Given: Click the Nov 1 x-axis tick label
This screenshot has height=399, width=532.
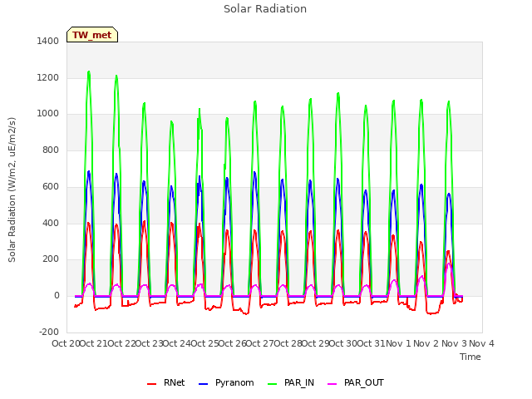Looking at the screenshot, I should tap(398, 343).
